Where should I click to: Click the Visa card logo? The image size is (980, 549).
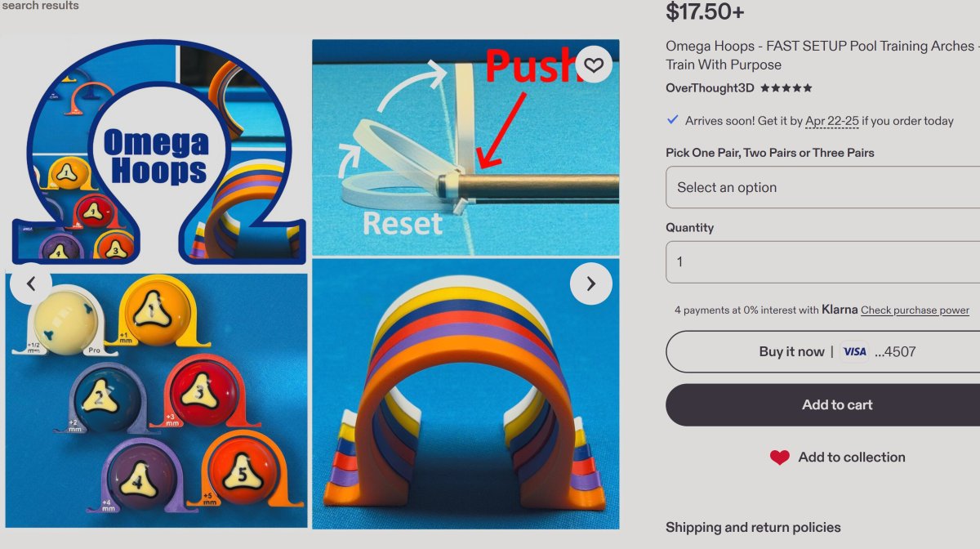pos(854,351)
